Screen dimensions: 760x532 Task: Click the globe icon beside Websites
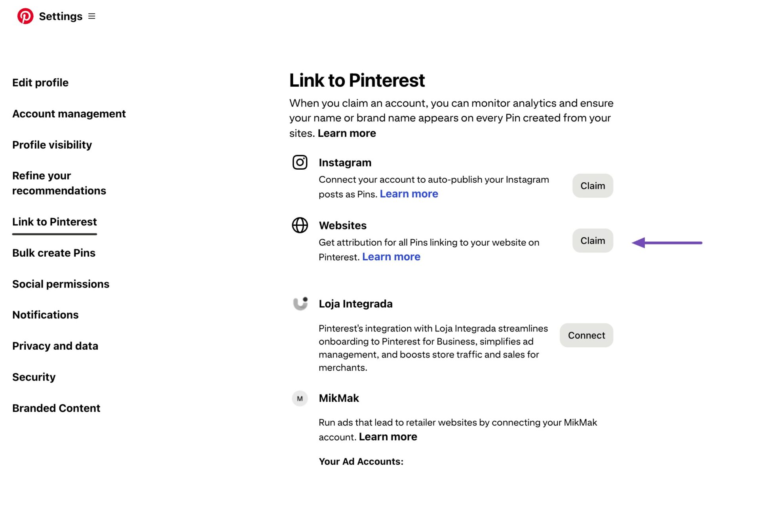coord(300,225)
